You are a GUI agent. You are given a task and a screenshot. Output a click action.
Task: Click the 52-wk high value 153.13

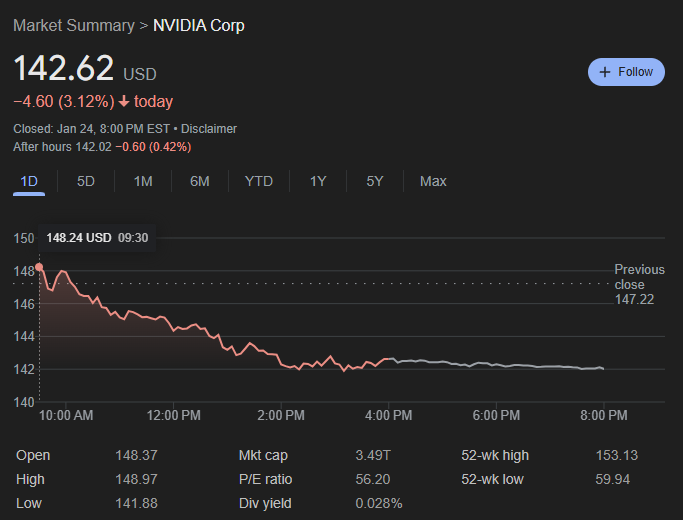[617, 455]
